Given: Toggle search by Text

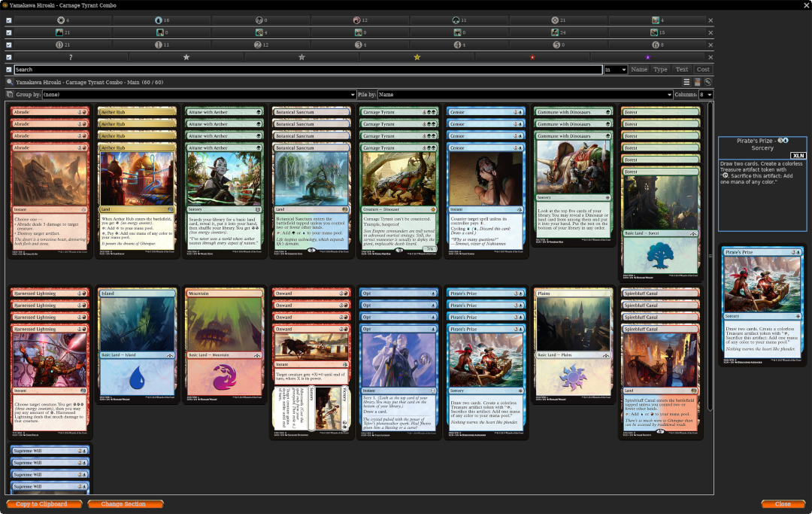Looking at the screenshot, I should pos(681,69).
